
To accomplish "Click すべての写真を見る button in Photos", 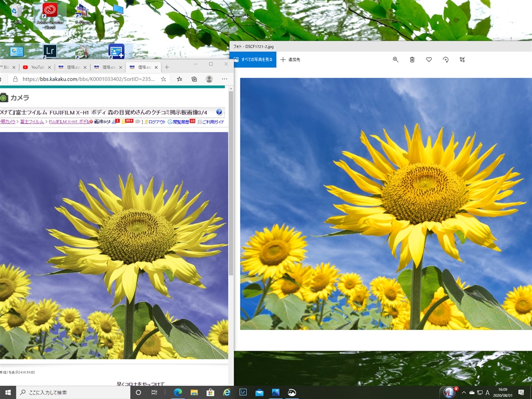I will (x=253, y=59).
